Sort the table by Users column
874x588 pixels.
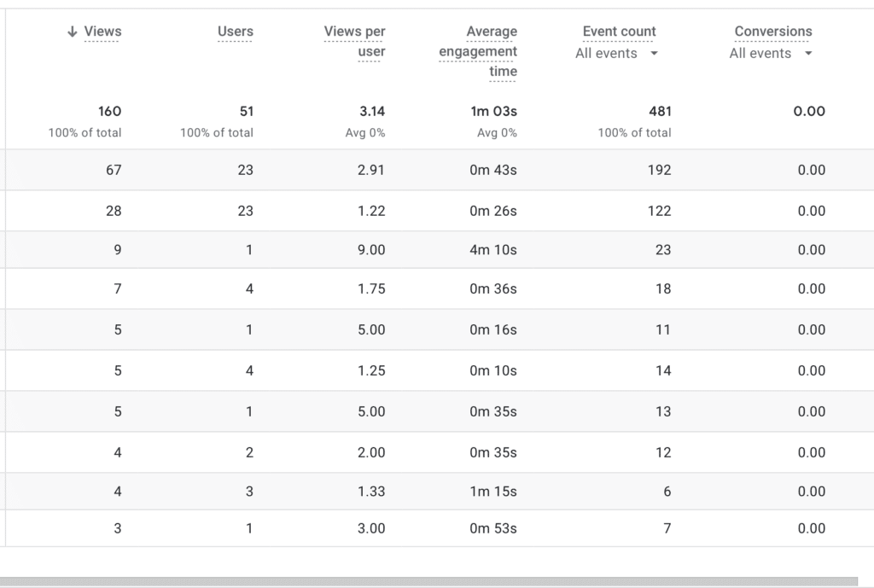237,32
